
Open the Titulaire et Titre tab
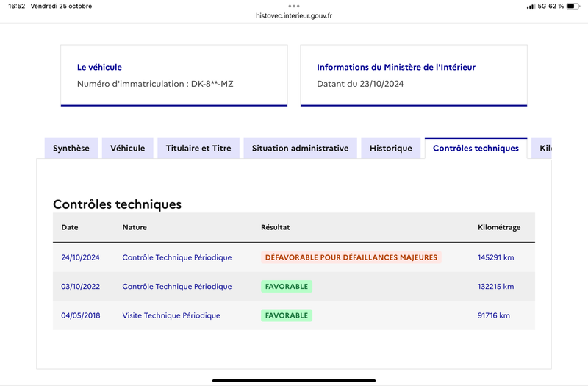(x=198, y=149)
